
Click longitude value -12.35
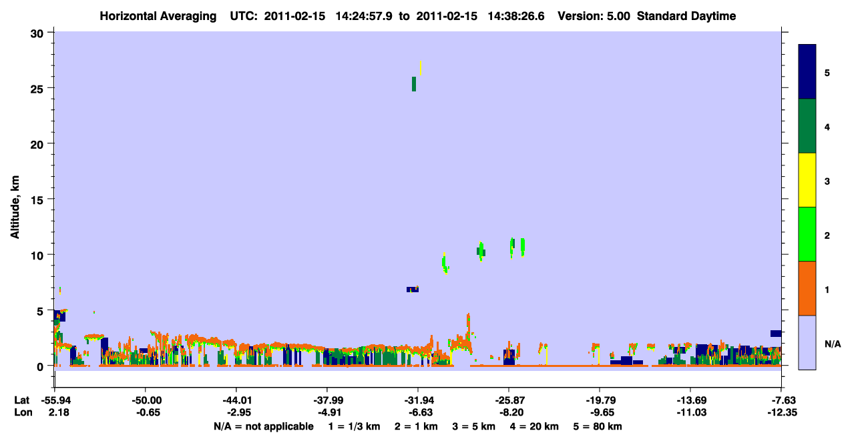tap(781, 413)
